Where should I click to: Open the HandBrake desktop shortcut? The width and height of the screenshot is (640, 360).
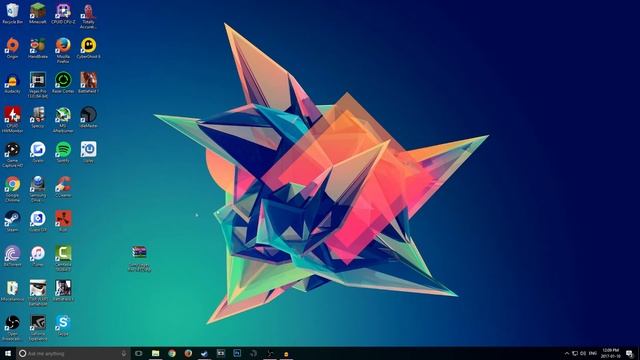click(x=38, y=48)
